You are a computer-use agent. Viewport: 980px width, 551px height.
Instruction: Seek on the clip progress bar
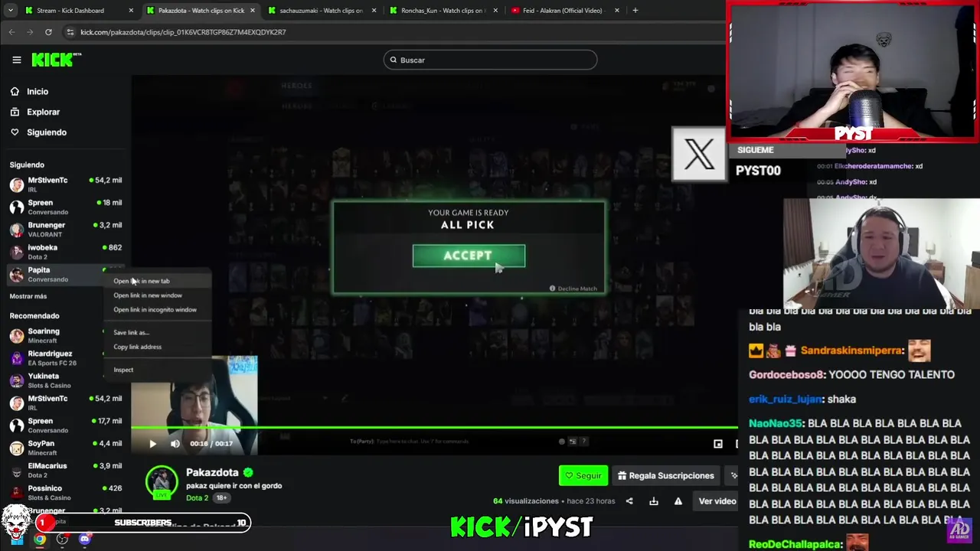click(x=435, y=428)
